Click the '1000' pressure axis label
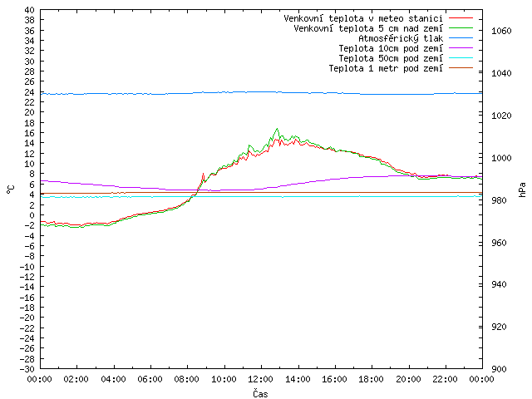 pos(501,158)
